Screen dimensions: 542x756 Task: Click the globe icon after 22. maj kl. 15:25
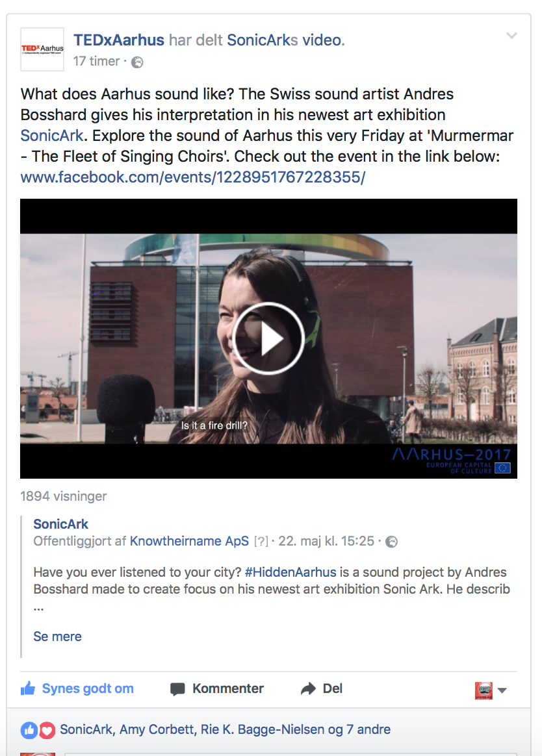click(x=392, y=542)
